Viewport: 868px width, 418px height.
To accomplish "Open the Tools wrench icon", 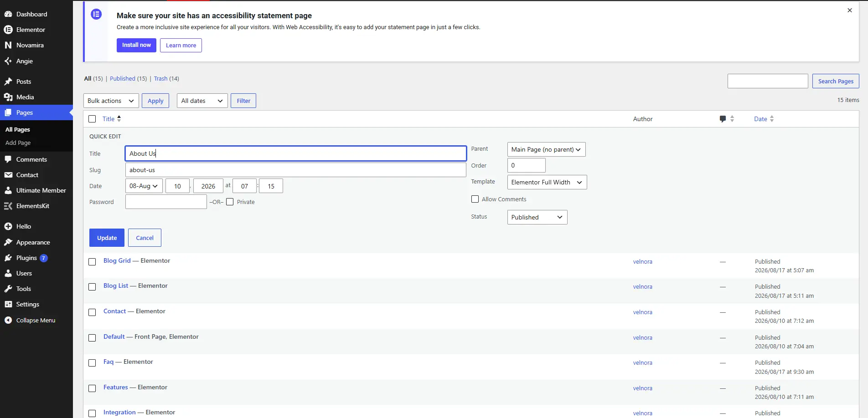I will pyautogui.click(x=8, y=289).
